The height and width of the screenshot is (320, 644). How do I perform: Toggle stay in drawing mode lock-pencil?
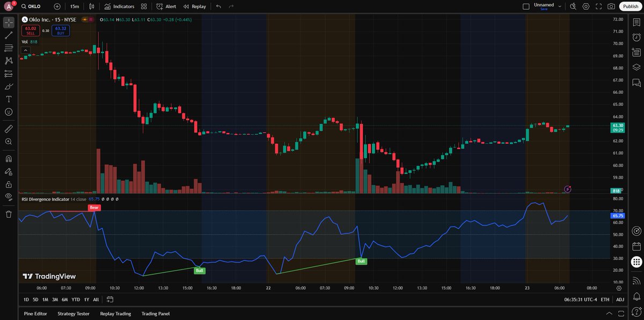coord(9,172)
